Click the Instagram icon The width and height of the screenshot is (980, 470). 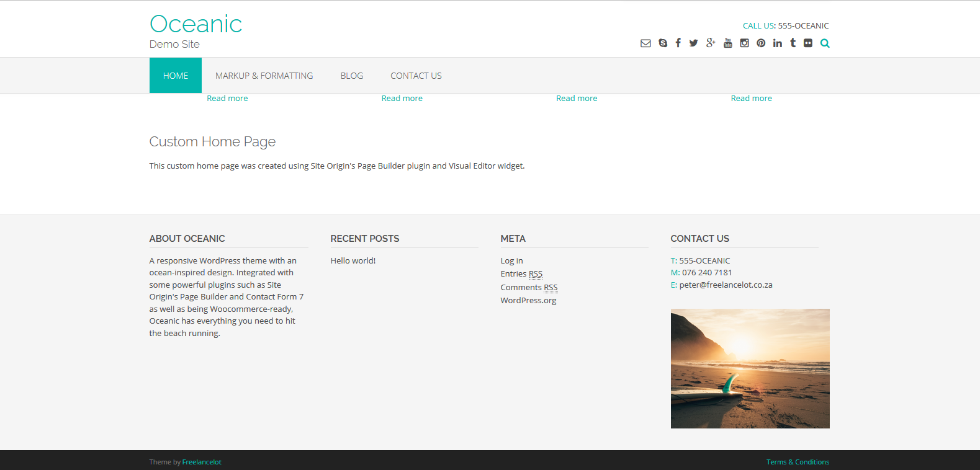pos(744,43)
